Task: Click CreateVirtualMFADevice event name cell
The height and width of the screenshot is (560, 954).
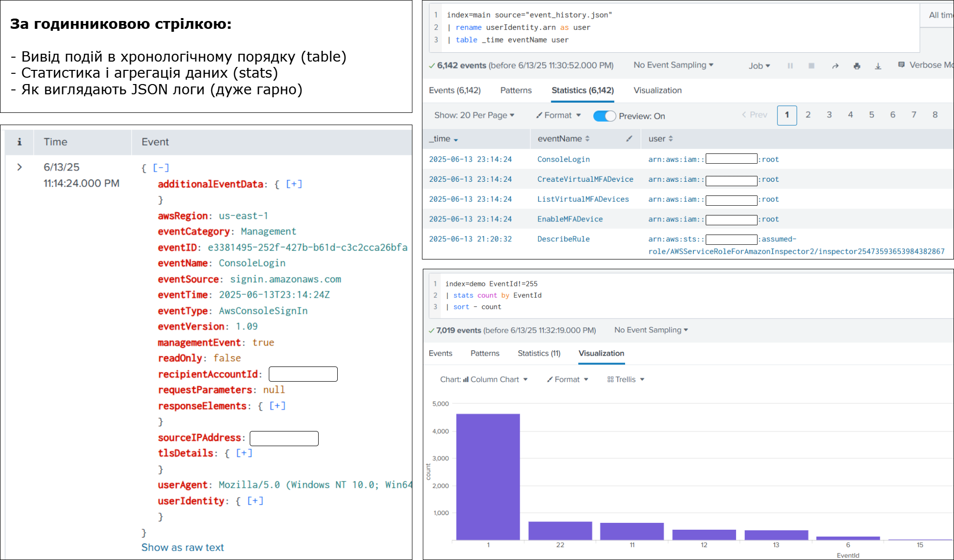Action: click(585, 179)
